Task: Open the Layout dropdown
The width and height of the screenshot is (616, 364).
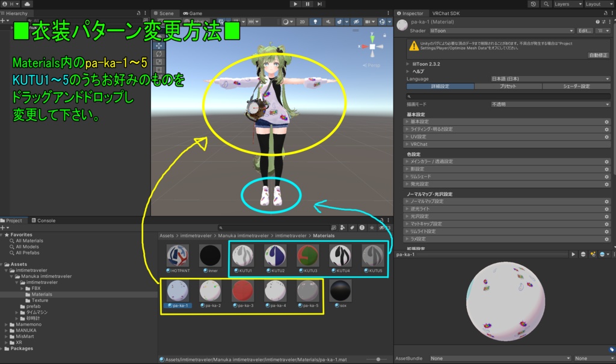Action: click(599, 4)
